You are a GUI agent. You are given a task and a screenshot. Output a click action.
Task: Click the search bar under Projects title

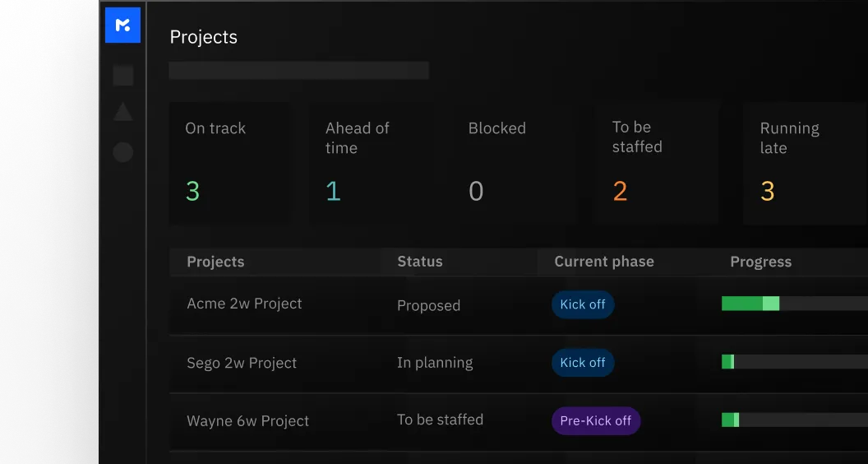[x=298, y=71]
